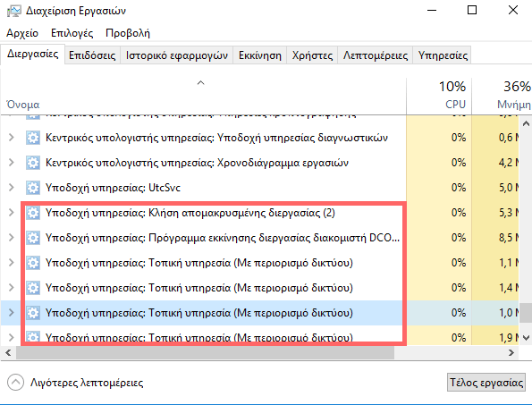Click gear icon of Πρόγραμμα εκκίνησης διεργασίας DCOM row
Image resolution: width=532 pixels, height=405 pixels.
coord(33,238)
